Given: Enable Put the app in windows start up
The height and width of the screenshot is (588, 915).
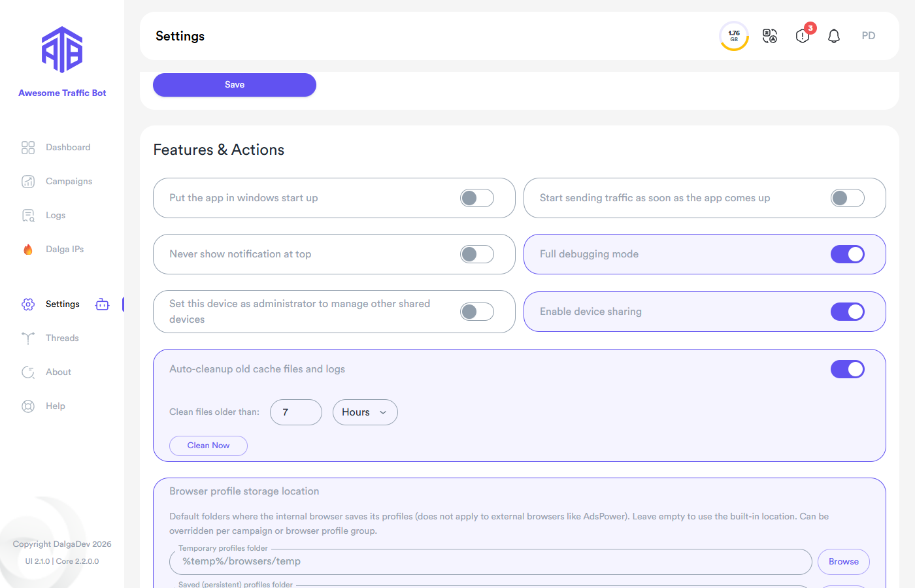Looking at the screenshot, I should [x=477, y=198].
